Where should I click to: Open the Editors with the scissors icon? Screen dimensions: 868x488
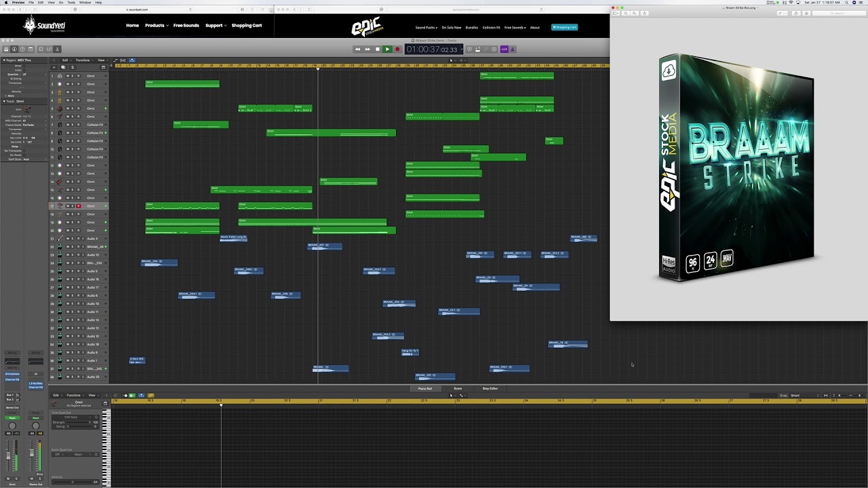pyautogui.click(x=57, y=49)
